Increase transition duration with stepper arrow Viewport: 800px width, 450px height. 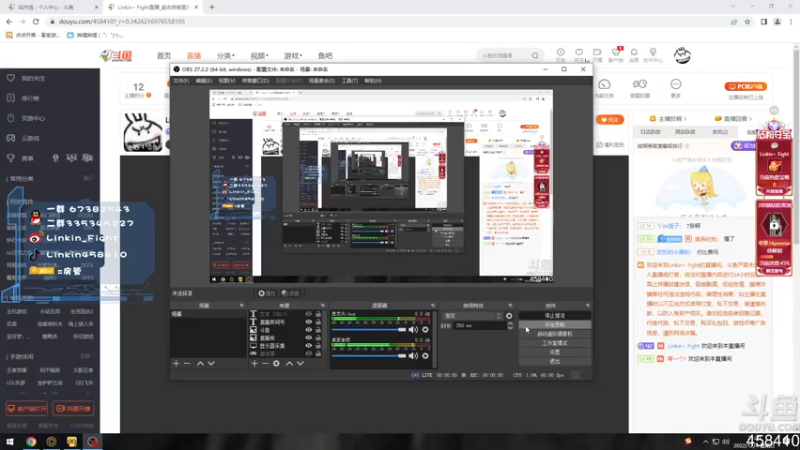(510, 323)
